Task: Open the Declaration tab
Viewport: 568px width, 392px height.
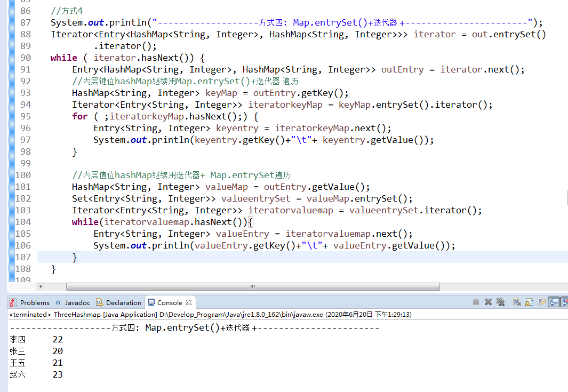Action: 119,302
